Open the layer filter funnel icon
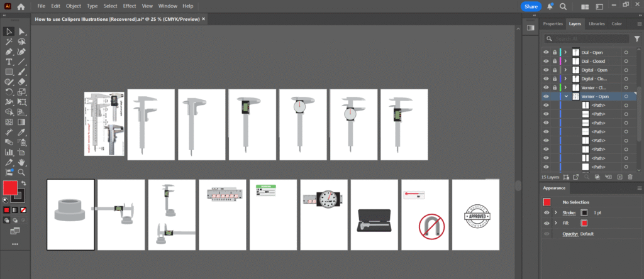Screen dimensions: 644x279 click(x=636, y=38)
